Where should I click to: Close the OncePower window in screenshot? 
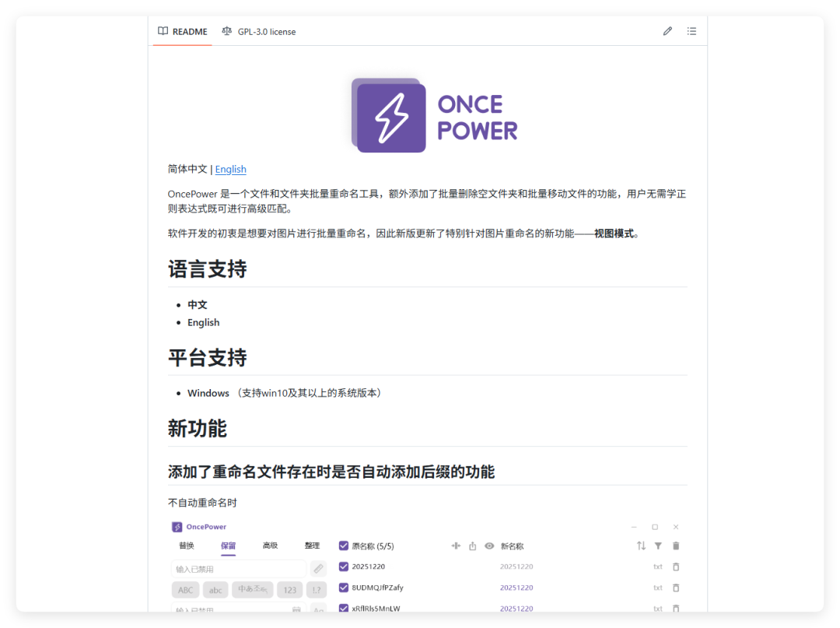tap(676, 528)
